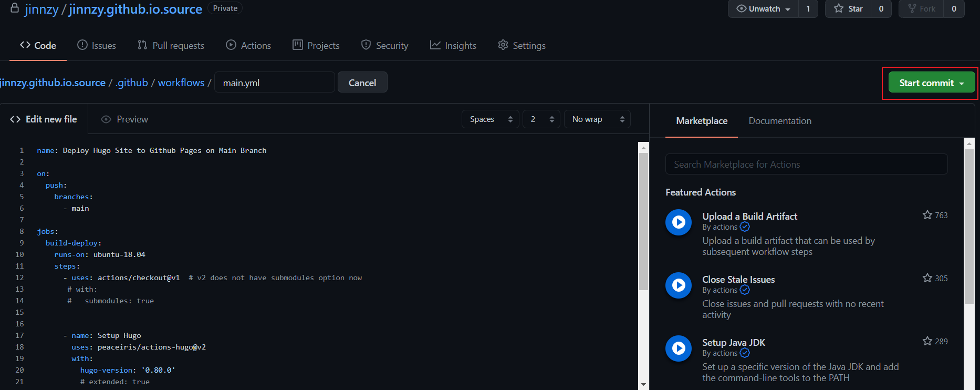Click the Close Stale Issues action icon
Viewport: 980px width, 390px height.
click(678, 285)
